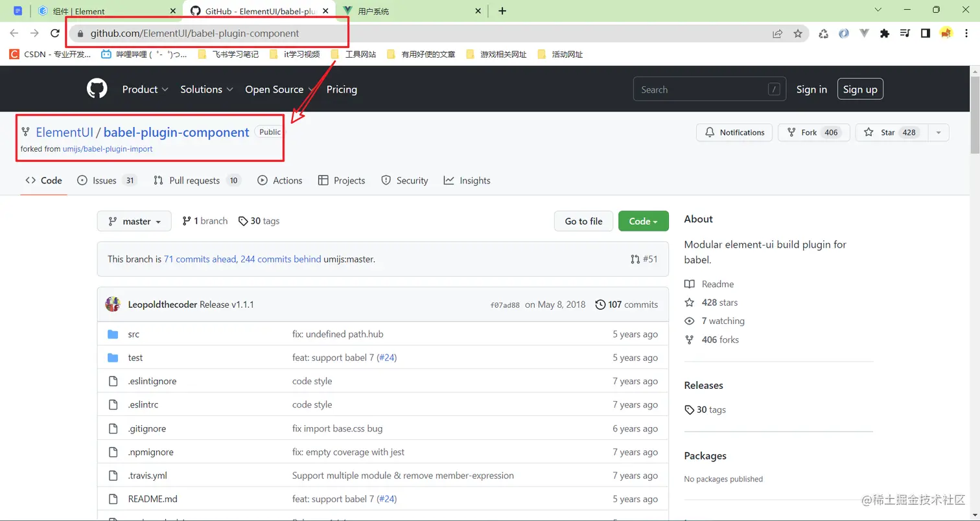This screenshot has height=521, width=980.
Task: Click the Leopoldthecoder avatar image
Action: click(113, 304)
